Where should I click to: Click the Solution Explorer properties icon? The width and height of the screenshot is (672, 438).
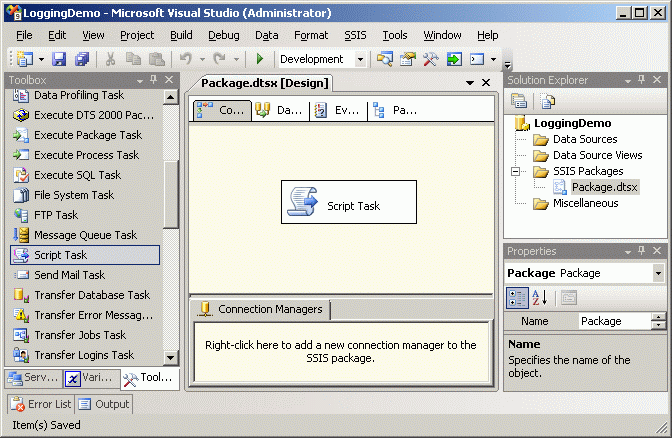click(519, 101)
